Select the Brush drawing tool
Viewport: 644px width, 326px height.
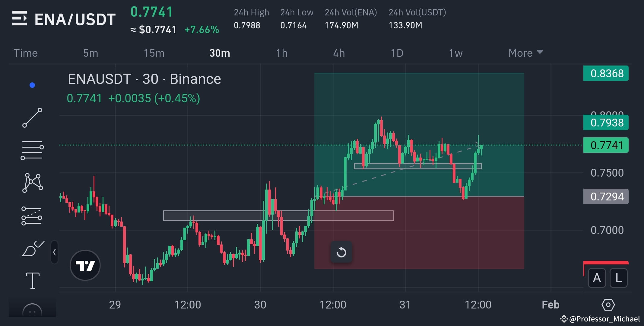(33, 248)
